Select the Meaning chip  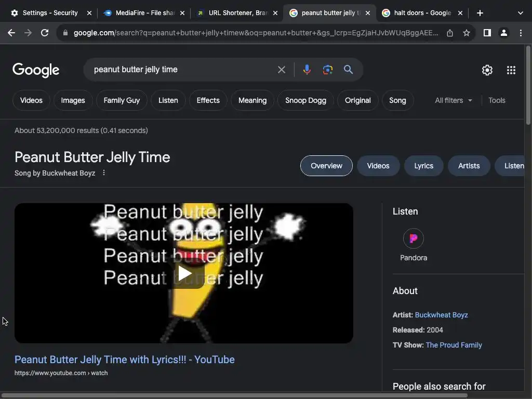[x=252, y=100]
